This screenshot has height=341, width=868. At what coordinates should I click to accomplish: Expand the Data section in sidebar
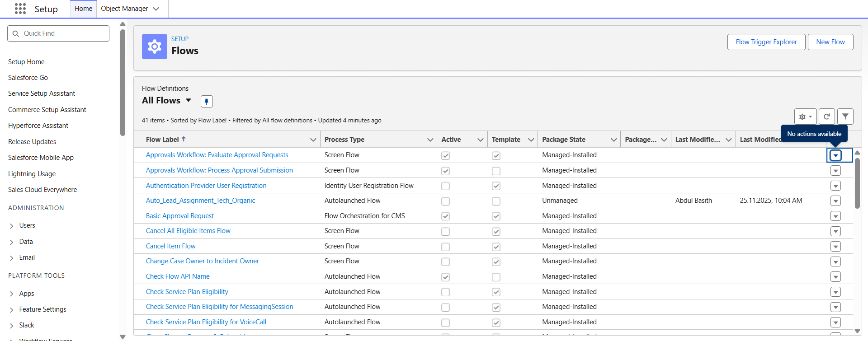[x=12, y=242]
